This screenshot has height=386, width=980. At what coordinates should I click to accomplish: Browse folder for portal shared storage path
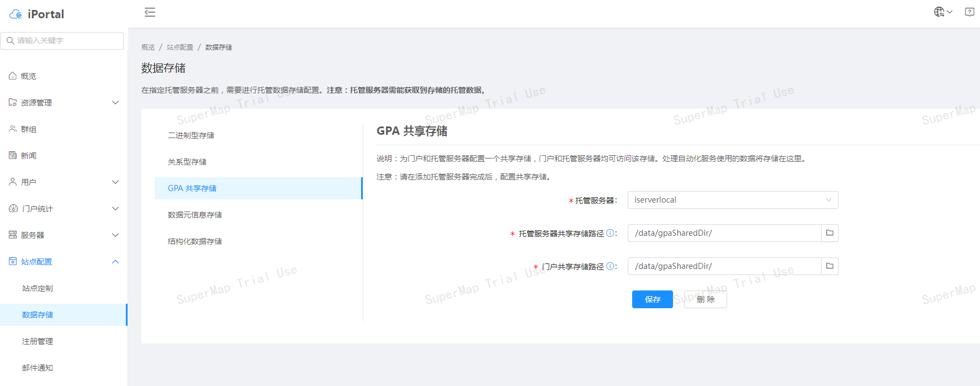click(x=829, y=266)
